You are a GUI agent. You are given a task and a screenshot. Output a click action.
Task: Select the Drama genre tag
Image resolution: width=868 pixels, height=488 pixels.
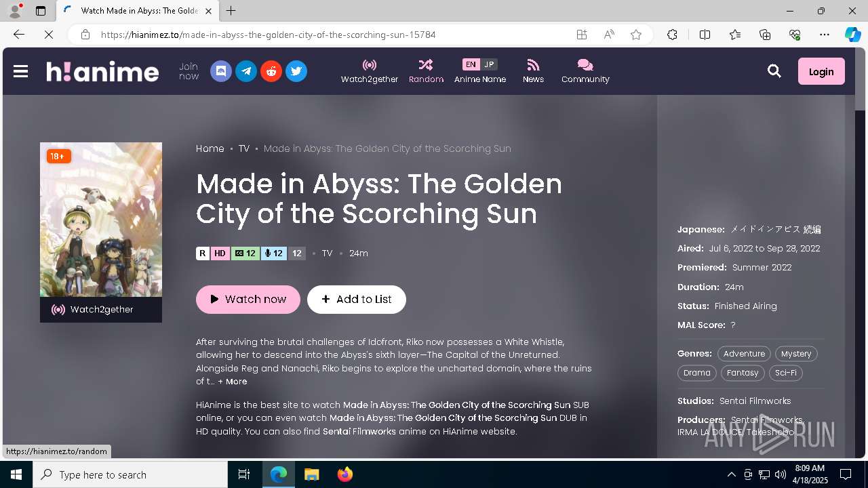pyautogui.click(x=697, y=373)
